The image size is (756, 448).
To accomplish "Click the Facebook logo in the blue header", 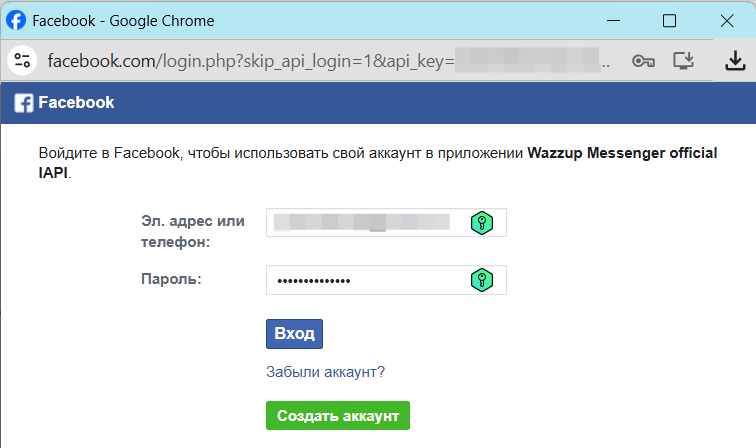I will 24,103.
